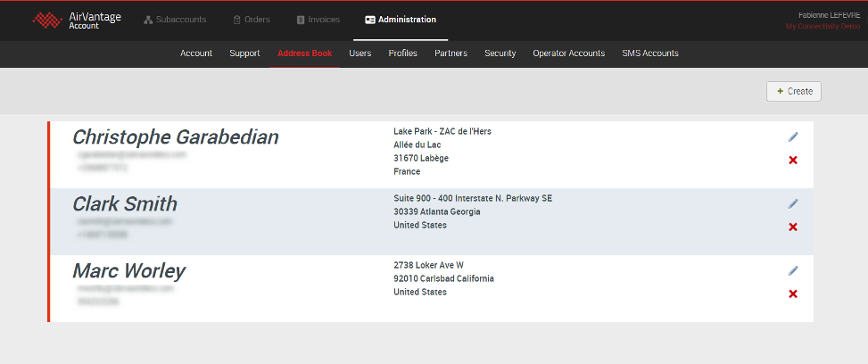Edit Marc Worley's address entry
868x364 pixels.
click(x=793, y=270)
